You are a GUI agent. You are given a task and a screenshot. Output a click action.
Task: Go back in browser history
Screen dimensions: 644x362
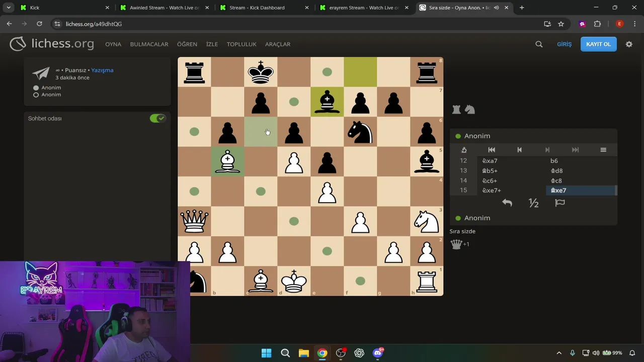pos(9,24)
